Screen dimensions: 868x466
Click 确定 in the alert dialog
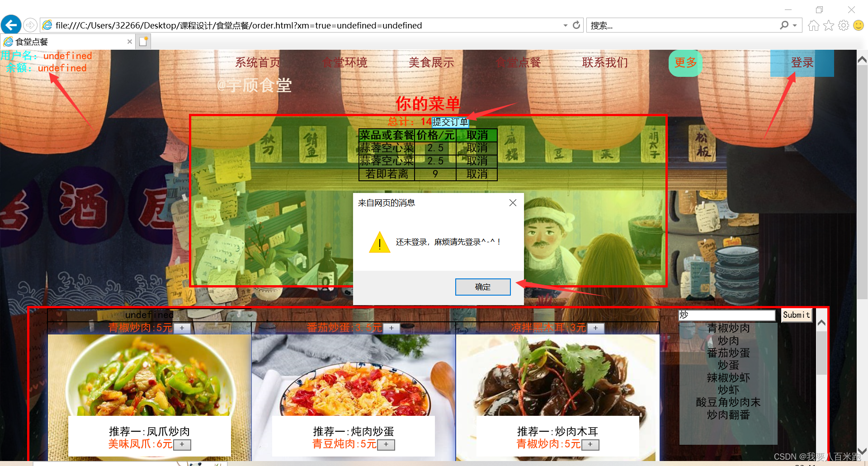(x=483, y=287)
